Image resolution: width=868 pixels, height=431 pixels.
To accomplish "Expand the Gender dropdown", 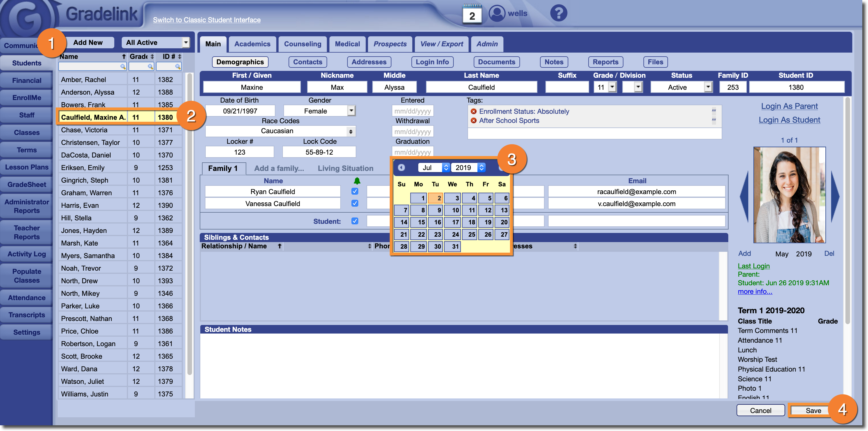I will 351,111.
